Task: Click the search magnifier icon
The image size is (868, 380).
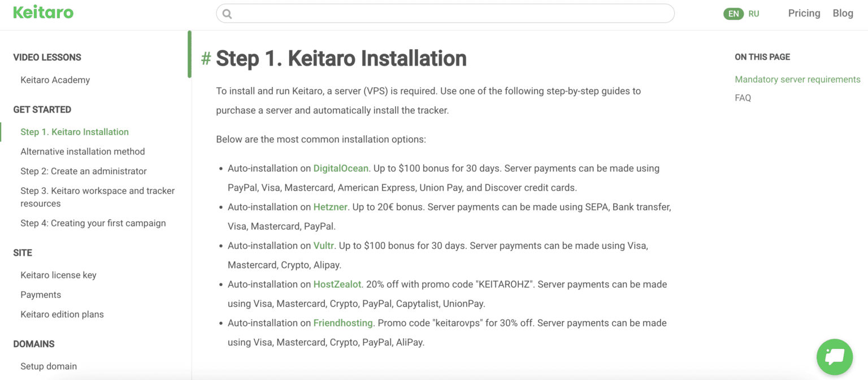Action: point(227,14)
